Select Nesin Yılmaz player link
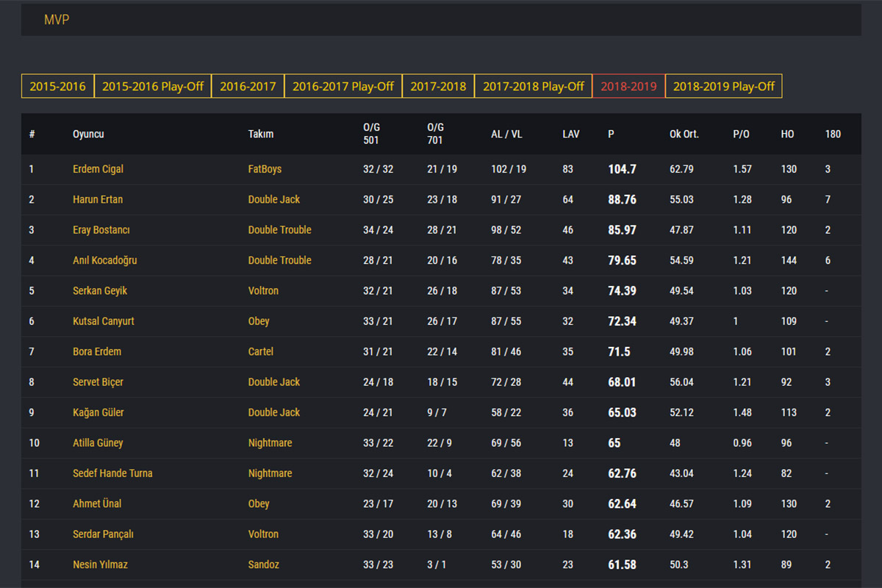The width and height of the screenshot is (882, 588). pos(101,564)
